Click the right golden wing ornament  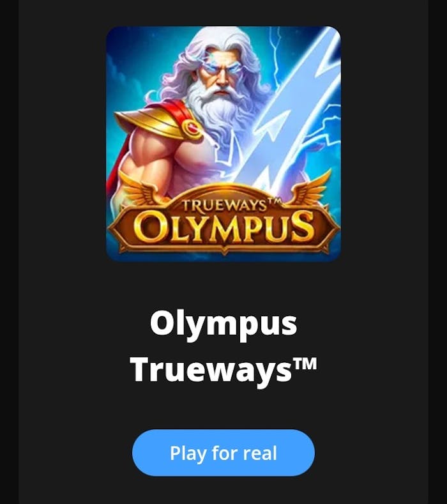tap(310, 187)
